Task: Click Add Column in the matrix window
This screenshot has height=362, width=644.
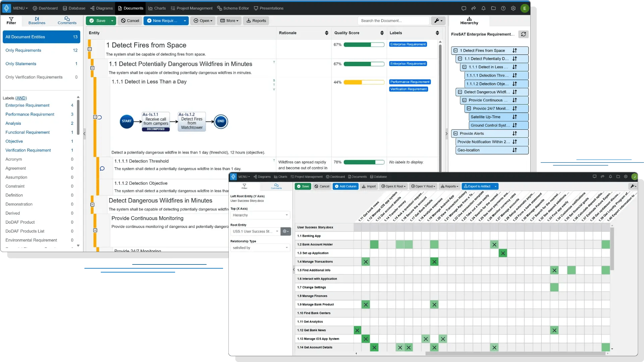Action: (345, 186)
